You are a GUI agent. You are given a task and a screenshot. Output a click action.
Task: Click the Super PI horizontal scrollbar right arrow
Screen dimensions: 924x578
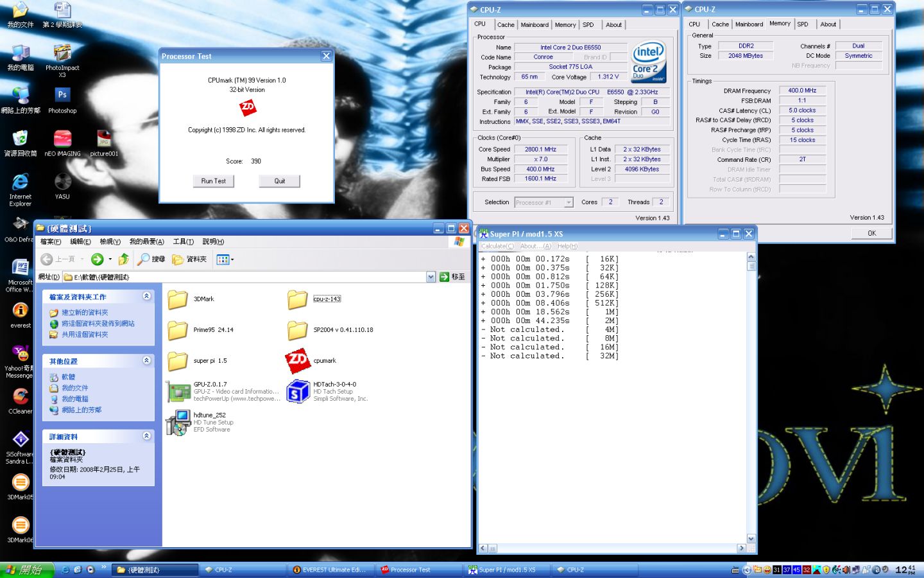tap(741, 548)
